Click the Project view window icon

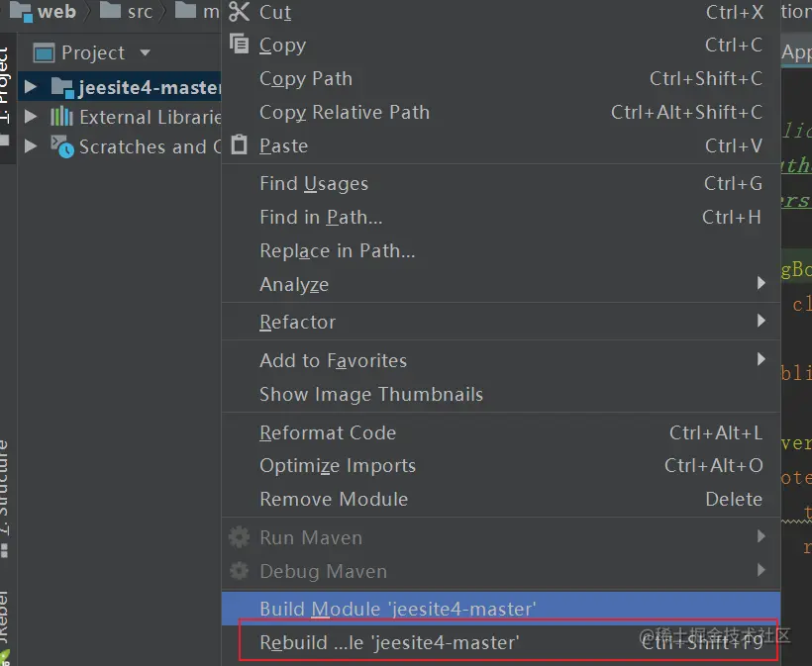[44, 52]
